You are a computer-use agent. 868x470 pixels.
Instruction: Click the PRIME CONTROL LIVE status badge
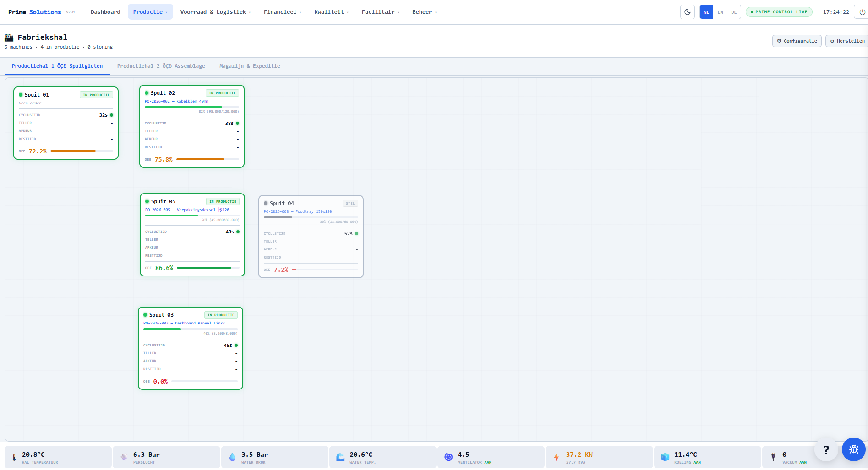(779, 12)
